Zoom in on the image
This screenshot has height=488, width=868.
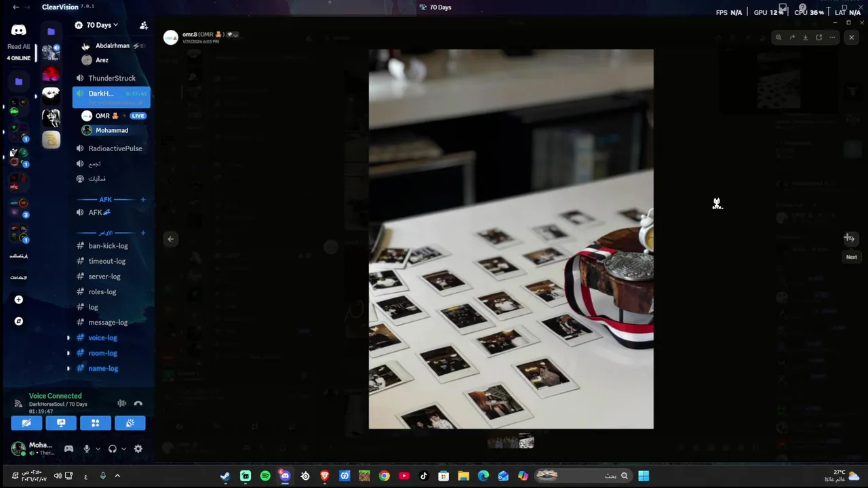pos(778,37)
